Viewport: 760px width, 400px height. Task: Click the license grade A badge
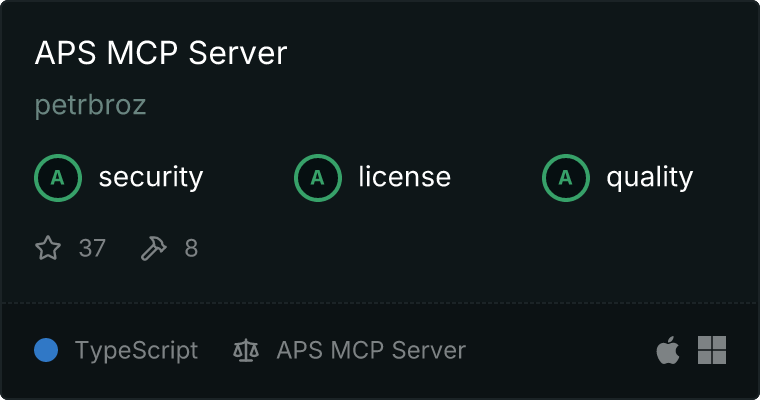pos(318,178)
